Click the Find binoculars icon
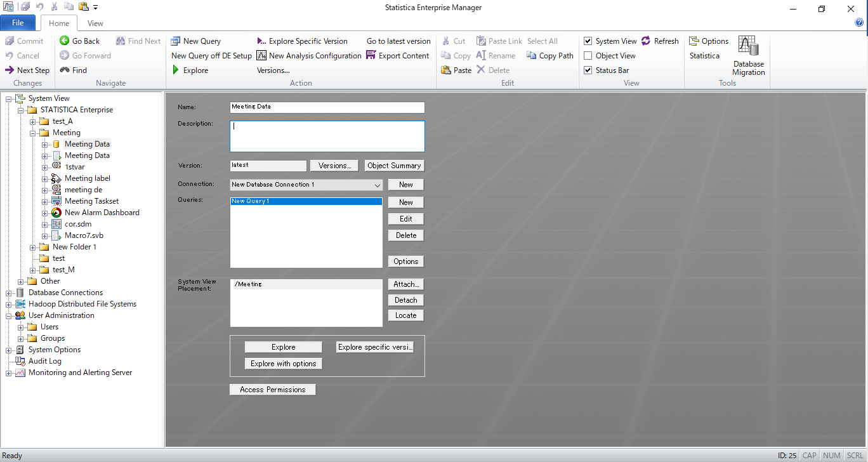 [x=64, y=70]
